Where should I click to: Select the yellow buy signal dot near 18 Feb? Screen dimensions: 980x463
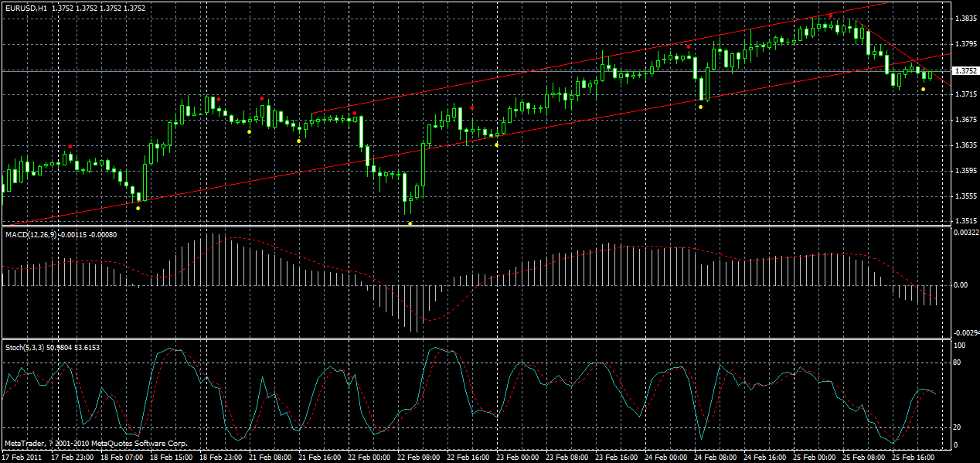[136, 207]
